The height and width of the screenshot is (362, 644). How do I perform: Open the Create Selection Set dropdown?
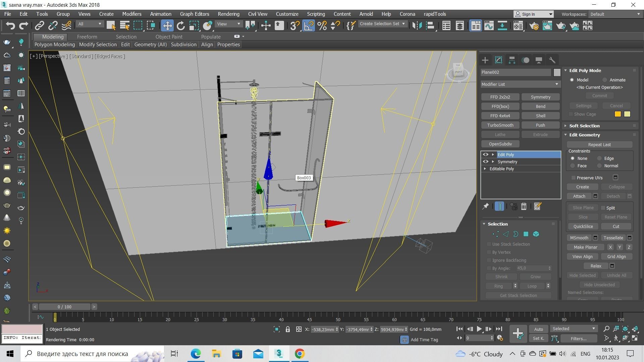tap(383, 24)
